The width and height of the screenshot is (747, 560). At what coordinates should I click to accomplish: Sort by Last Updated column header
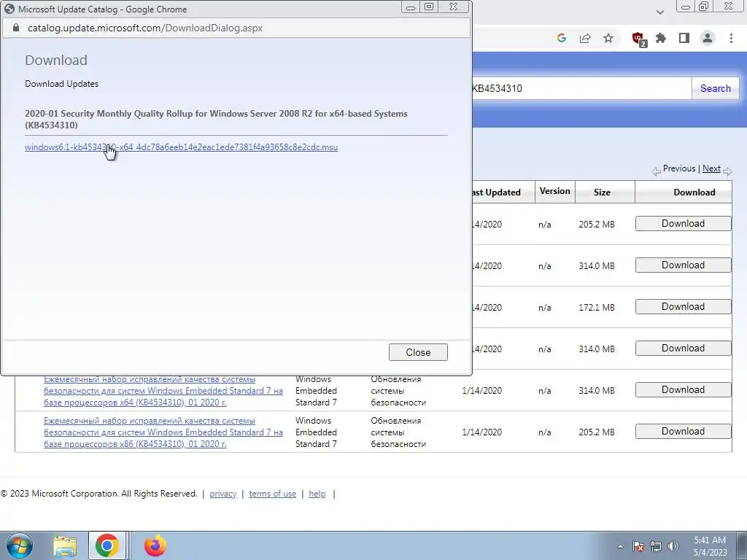coord(496,192)
